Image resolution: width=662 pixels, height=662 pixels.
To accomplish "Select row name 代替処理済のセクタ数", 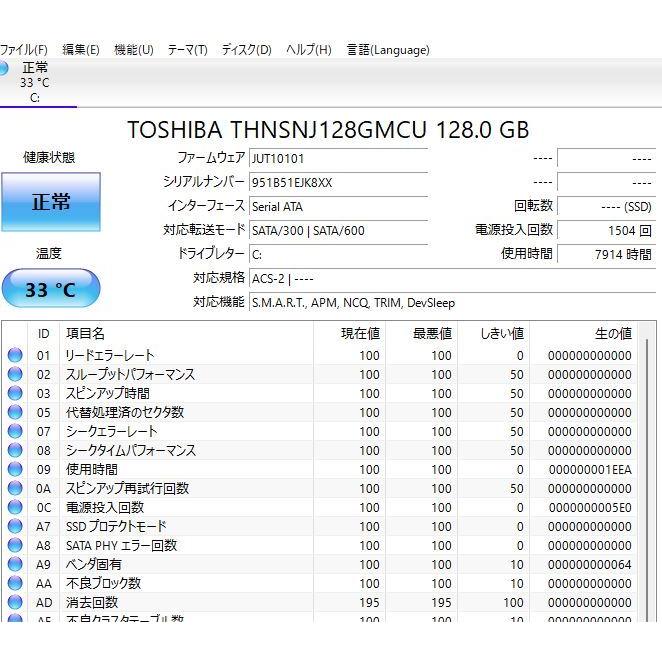I will pyautogui.click(x=125, y=412).
